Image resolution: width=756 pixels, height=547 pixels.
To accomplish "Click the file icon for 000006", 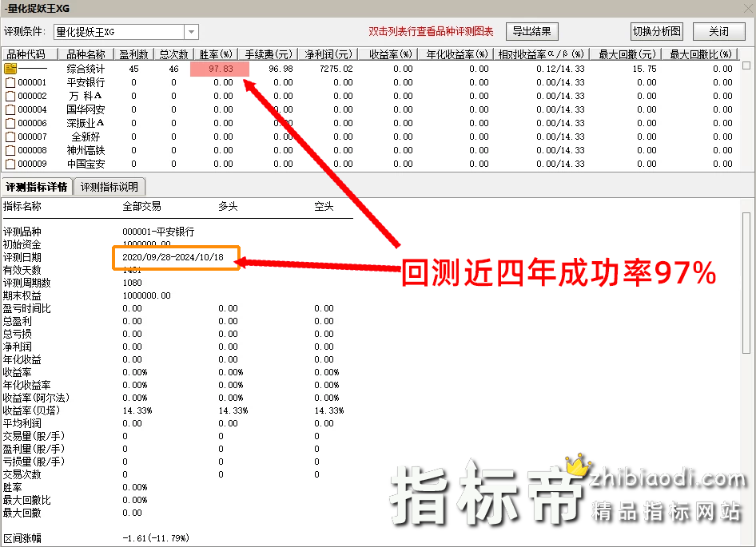I will (x=10, y=123).
